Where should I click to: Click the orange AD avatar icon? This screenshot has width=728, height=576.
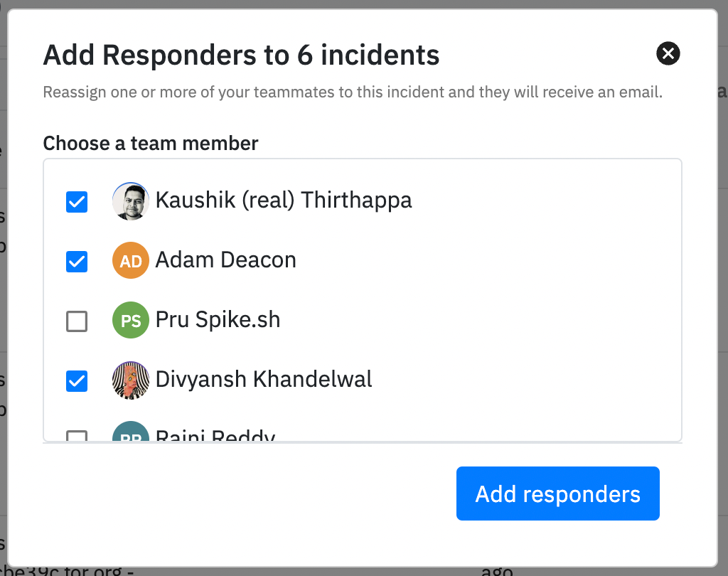[x=131, y=261]
